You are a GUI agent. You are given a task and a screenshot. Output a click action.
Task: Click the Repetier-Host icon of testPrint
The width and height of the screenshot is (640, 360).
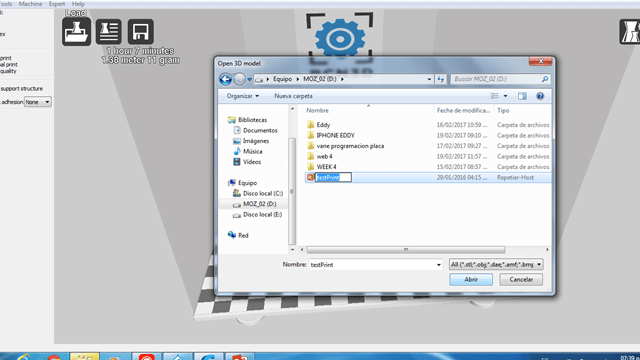pos(311,178)
